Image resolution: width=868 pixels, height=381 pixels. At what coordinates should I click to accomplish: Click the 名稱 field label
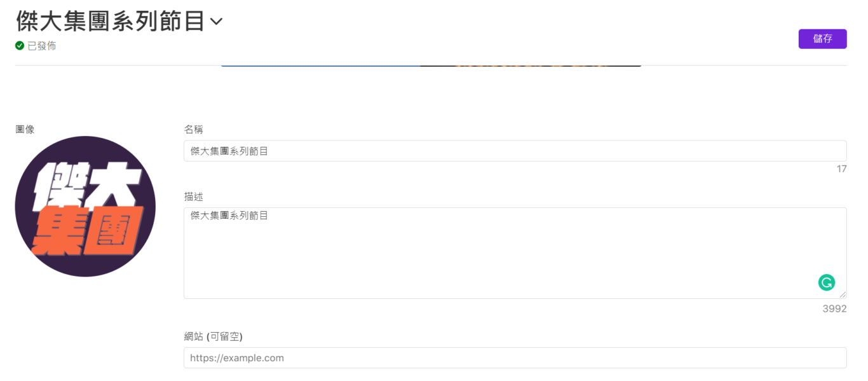193,129
